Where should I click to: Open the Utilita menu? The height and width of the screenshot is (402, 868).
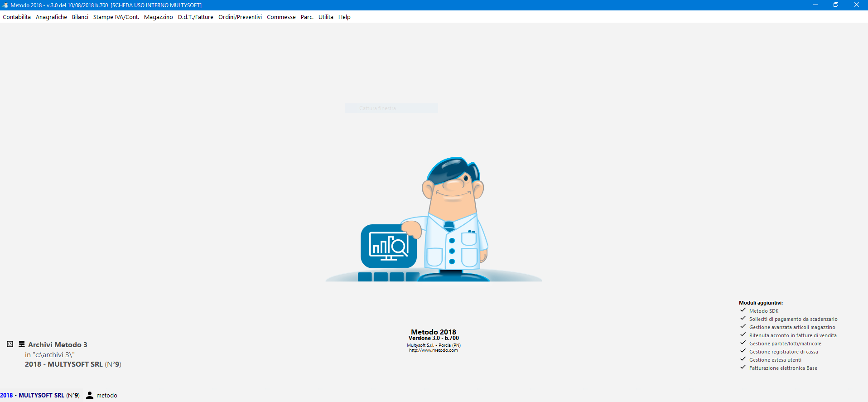pyautogui.click(x=326, y=17)
